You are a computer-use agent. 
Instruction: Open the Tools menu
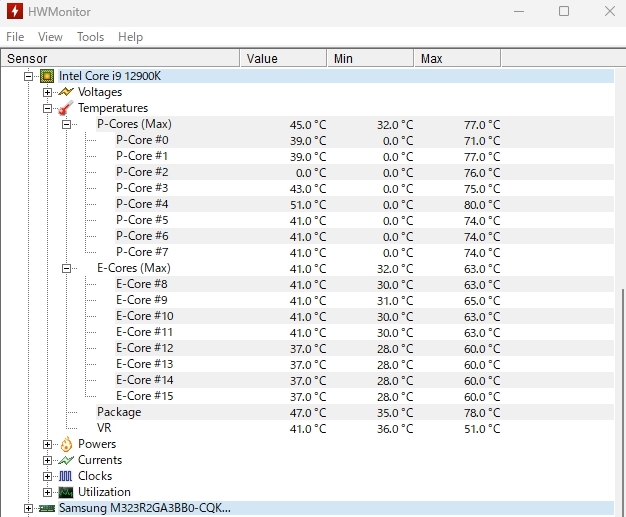pos(91,37)
